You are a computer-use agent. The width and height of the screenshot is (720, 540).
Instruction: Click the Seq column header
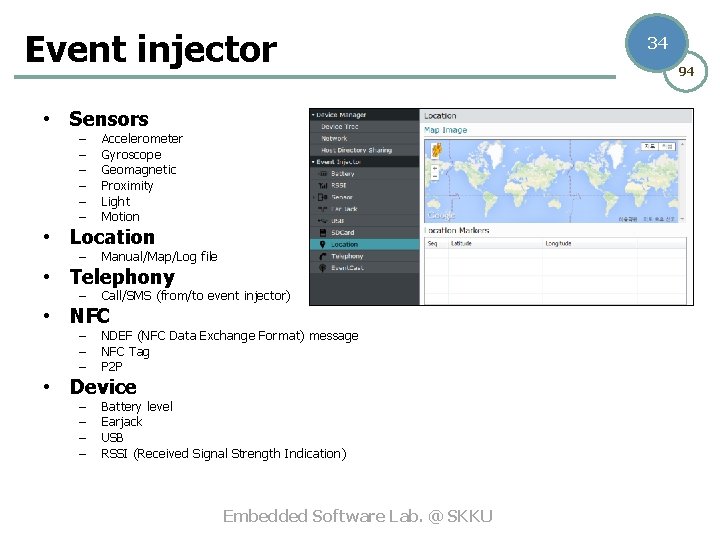pos(436,243)
